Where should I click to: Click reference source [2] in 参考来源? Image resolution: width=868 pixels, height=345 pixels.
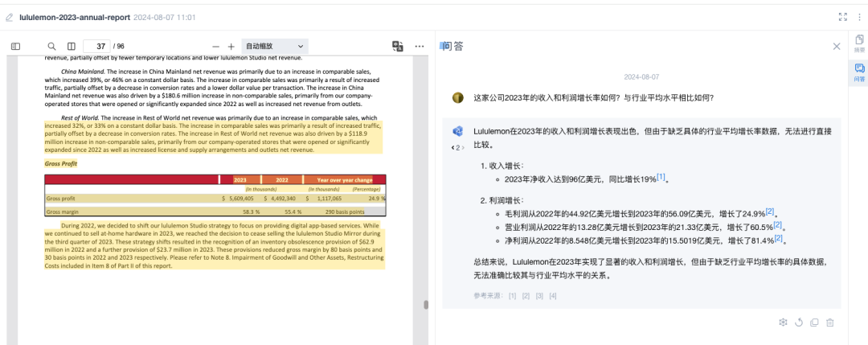coord(526,296)
